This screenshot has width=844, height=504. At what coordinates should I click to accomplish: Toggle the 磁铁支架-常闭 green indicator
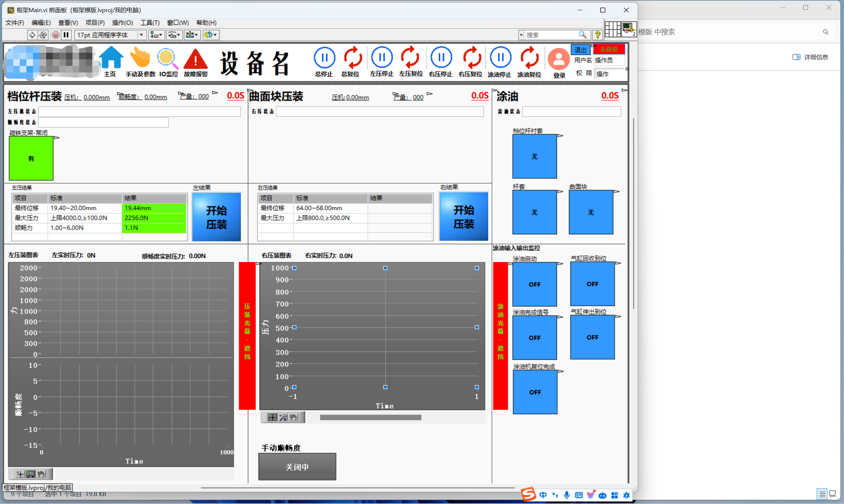point(31,158)
